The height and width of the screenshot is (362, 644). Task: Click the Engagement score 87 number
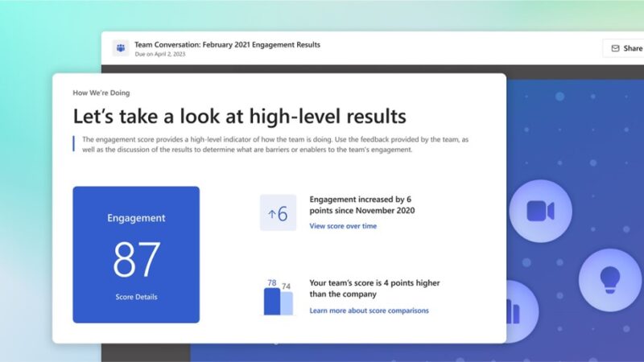point(136,259)
